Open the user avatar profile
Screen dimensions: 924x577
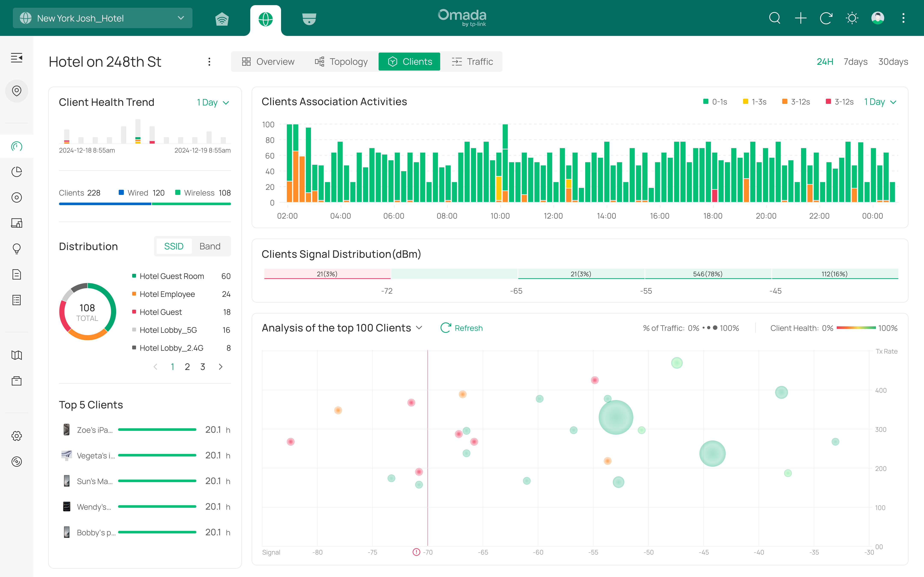[x=877, y=18]
